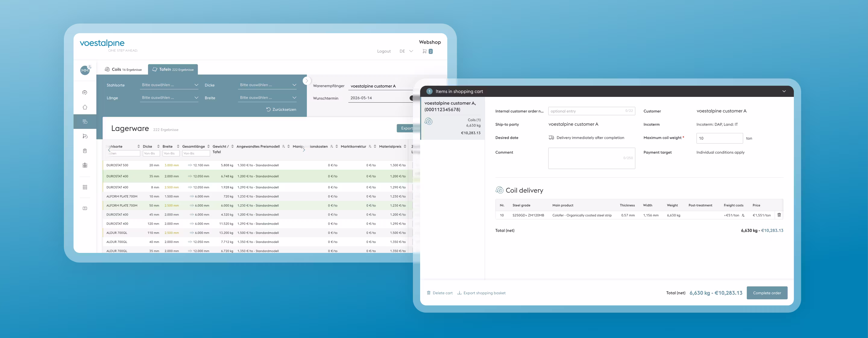This screenshot has height=338, width=868.
Task: Select the ALDUR 700QL 110 mm row
Action: tap(258, 233)
